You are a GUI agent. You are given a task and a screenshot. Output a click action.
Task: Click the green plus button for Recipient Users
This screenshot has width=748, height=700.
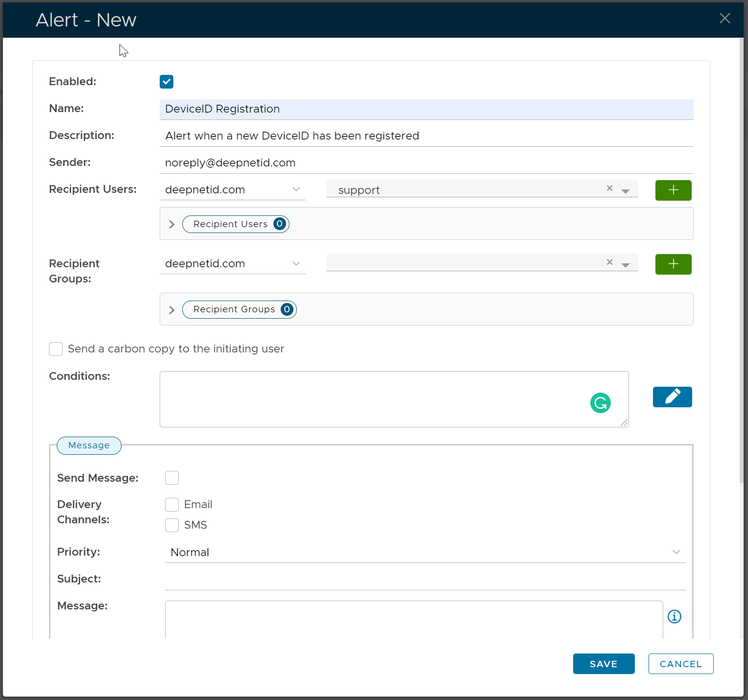(673, 190)
